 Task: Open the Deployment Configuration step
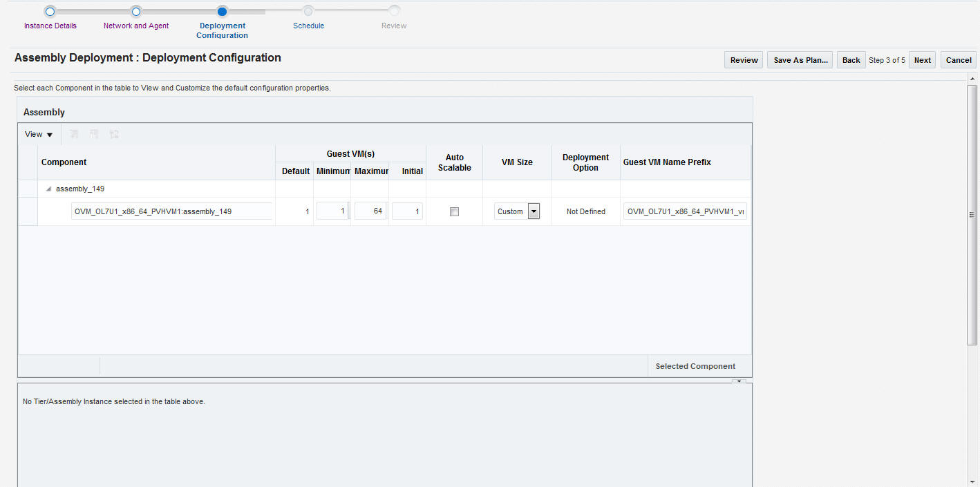(x=222, y=30)
